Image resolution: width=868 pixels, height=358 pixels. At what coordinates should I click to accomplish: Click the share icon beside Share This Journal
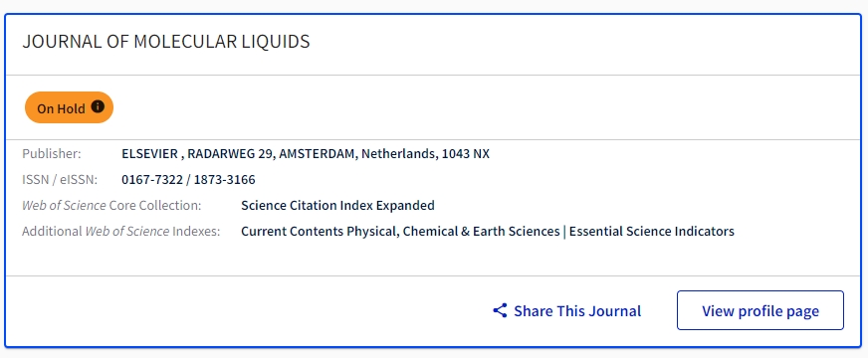[500, 310]
